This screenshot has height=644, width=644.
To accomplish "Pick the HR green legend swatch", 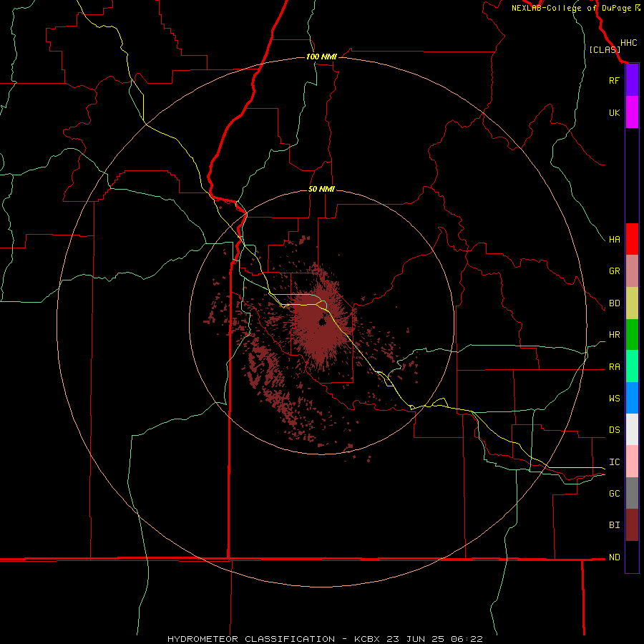I will 632,335.
